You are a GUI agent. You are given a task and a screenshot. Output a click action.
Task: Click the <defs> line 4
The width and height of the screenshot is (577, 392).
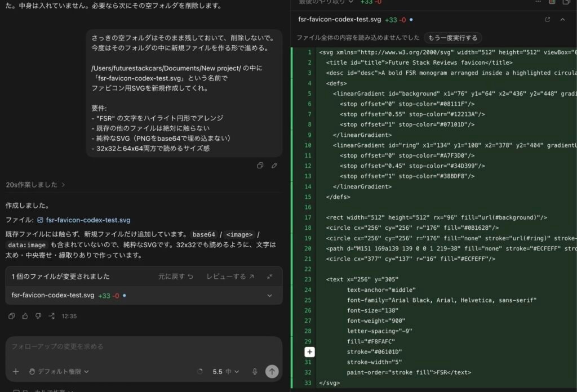[x=336, y=83]
